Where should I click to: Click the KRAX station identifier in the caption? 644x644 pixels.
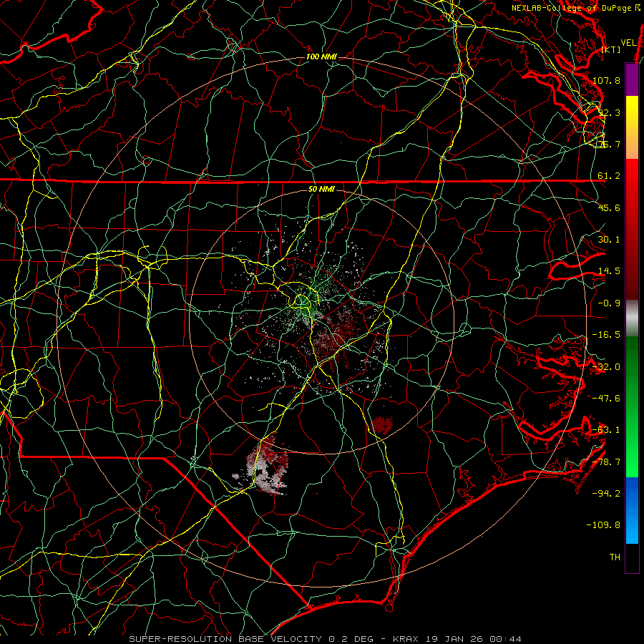[x=406, y=639]
